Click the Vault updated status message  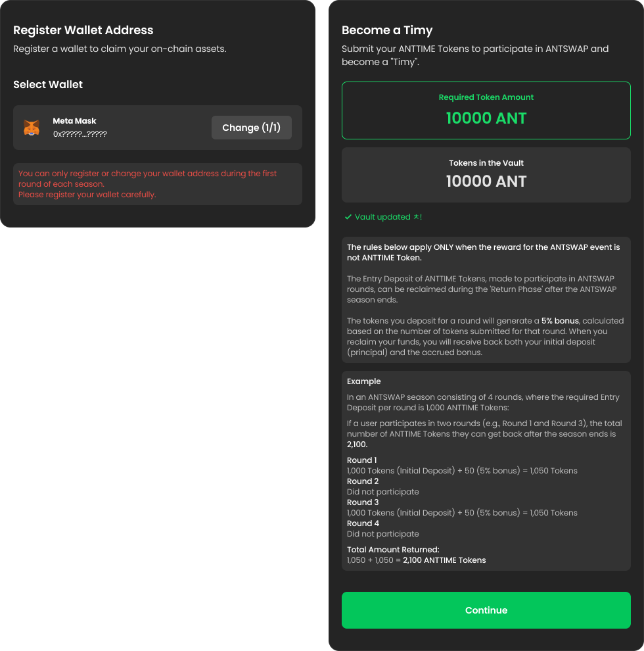(388, 217)
